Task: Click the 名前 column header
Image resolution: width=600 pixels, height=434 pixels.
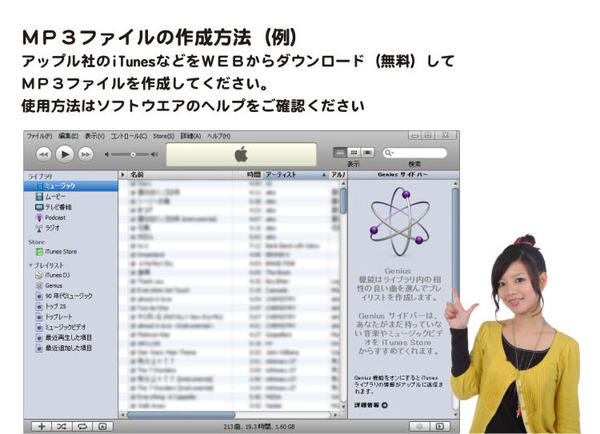Action: pyautogui.click(x=180, y=175)
